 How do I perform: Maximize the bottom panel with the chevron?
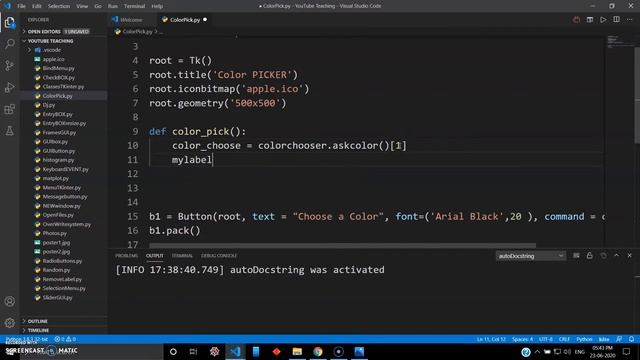click(x=616, y=256)
